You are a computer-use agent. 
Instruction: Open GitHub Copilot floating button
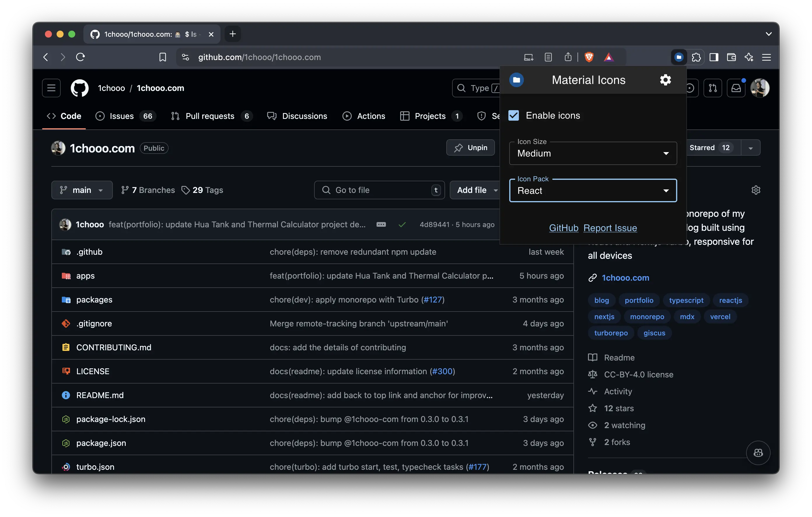(758, 453)
